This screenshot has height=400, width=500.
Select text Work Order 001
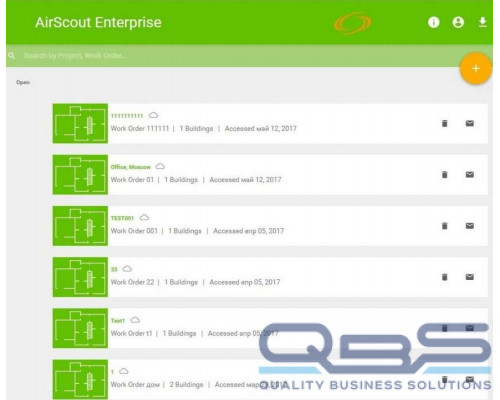pyautogui.click(x=134, y=231)
